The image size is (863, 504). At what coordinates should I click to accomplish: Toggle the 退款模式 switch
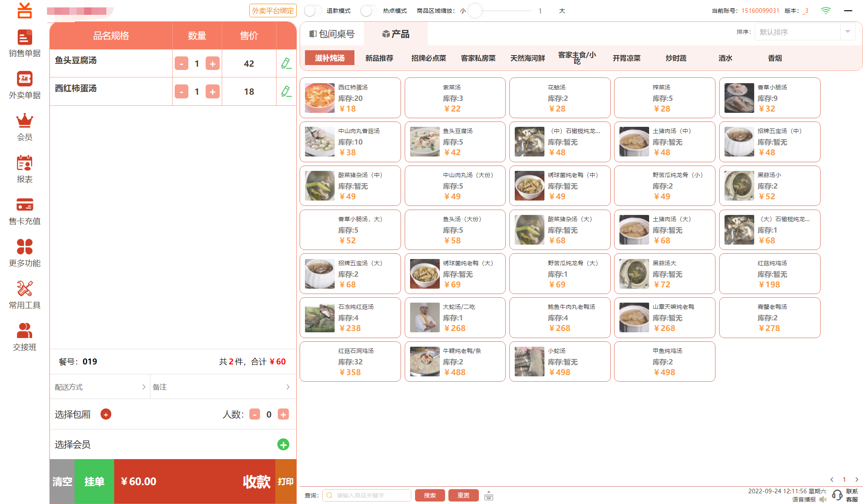click(x=313, y=11)
